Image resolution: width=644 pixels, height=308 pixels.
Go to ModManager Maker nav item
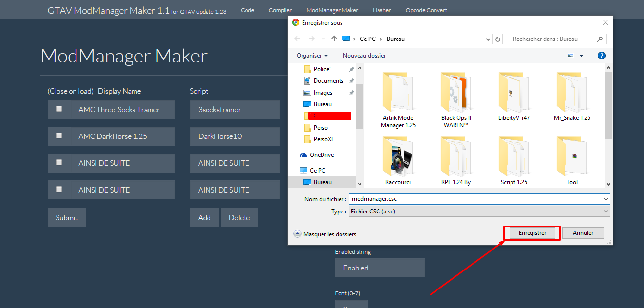pos(332,10)
